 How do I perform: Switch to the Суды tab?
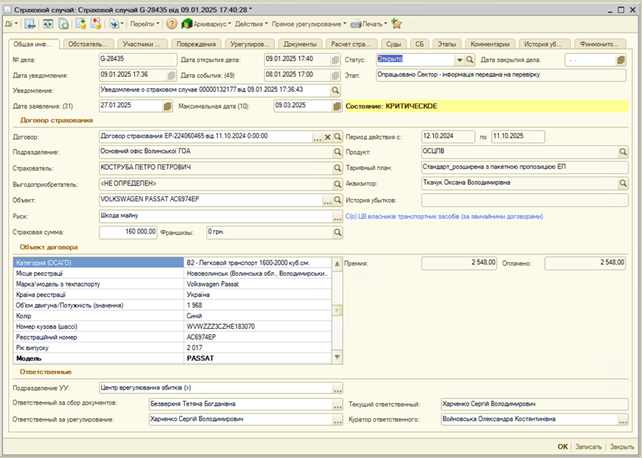tap(393, 44)
